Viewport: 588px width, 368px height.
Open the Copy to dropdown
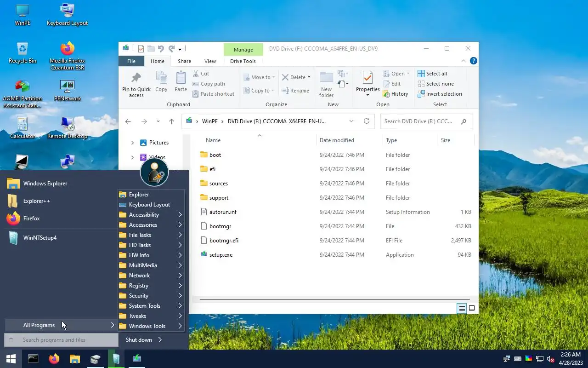pos(260,91)
